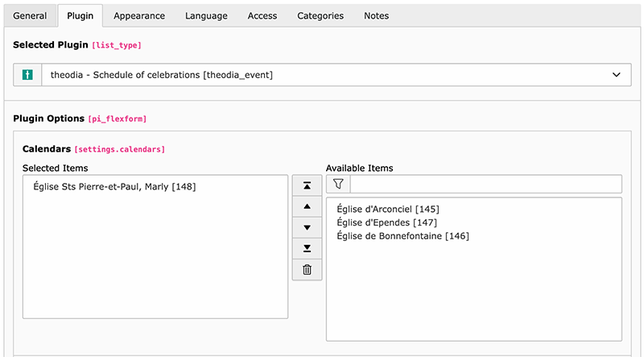Switch to the General tab
This screenshot has height=357, width=644.
[x=30, y=15]
